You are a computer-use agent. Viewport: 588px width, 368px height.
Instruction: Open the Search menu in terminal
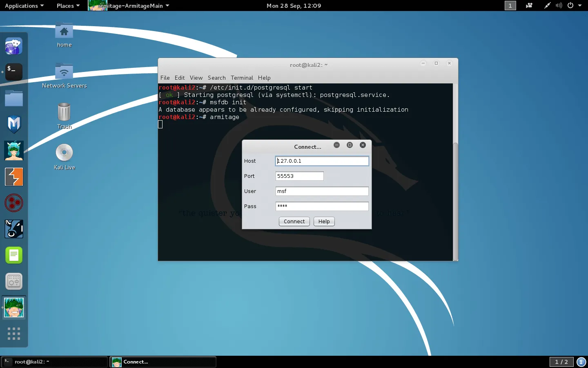(216, 78)
